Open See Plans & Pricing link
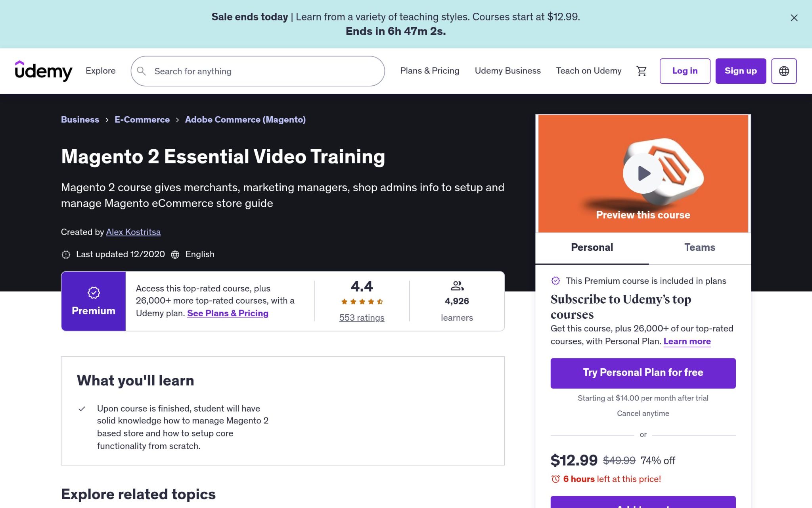The image size is (812, 508). pos(228,313)
